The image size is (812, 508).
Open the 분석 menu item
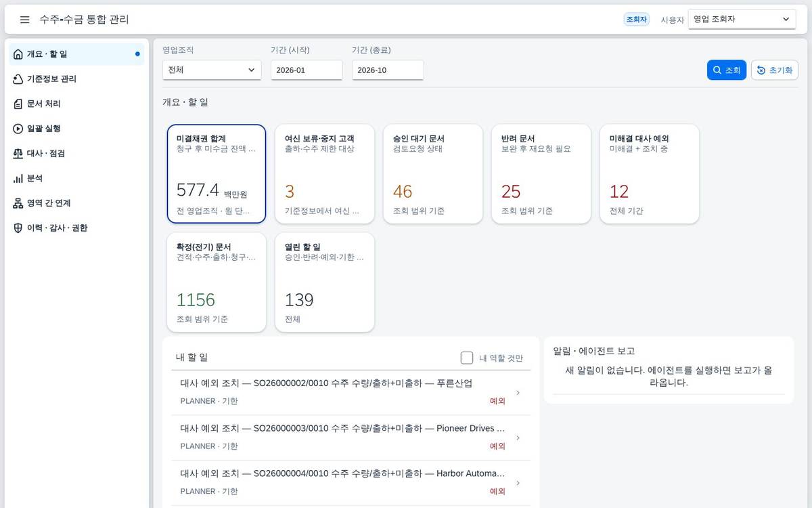coord(76,178)
